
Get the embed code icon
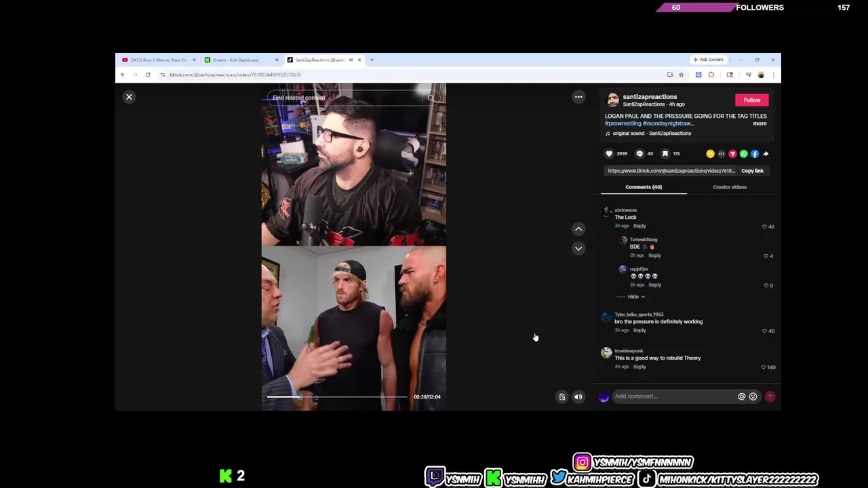point(722,154)
